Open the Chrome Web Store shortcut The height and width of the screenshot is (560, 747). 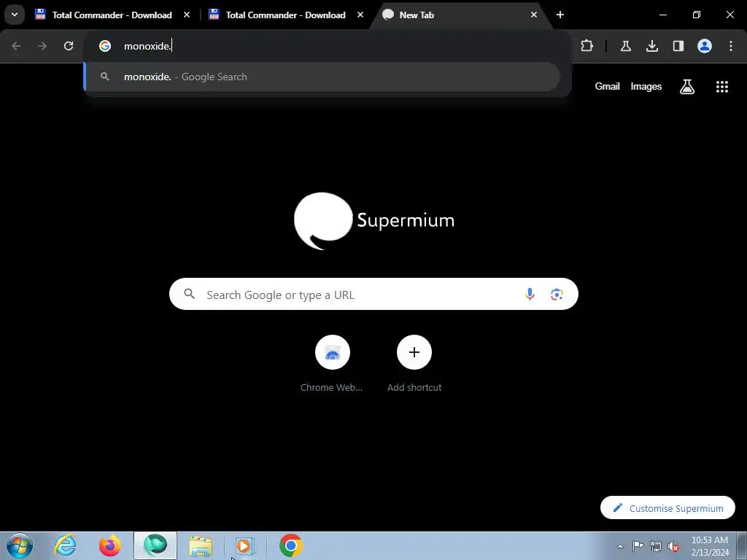tap(332, 365)
